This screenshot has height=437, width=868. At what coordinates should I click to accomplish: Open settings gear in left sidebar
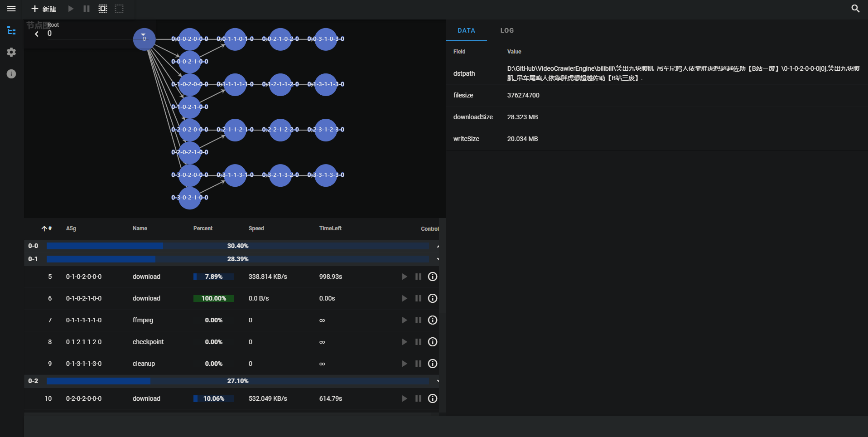[11, 52]
